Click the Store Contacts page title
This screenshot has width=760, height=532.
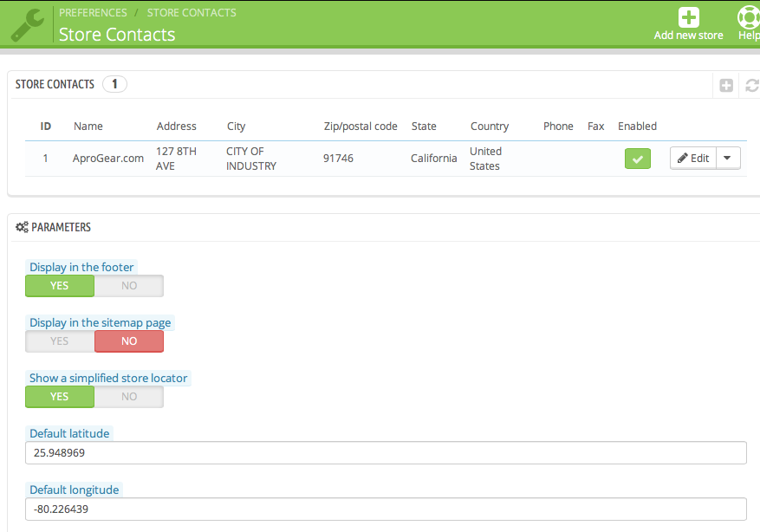[117, 35]
